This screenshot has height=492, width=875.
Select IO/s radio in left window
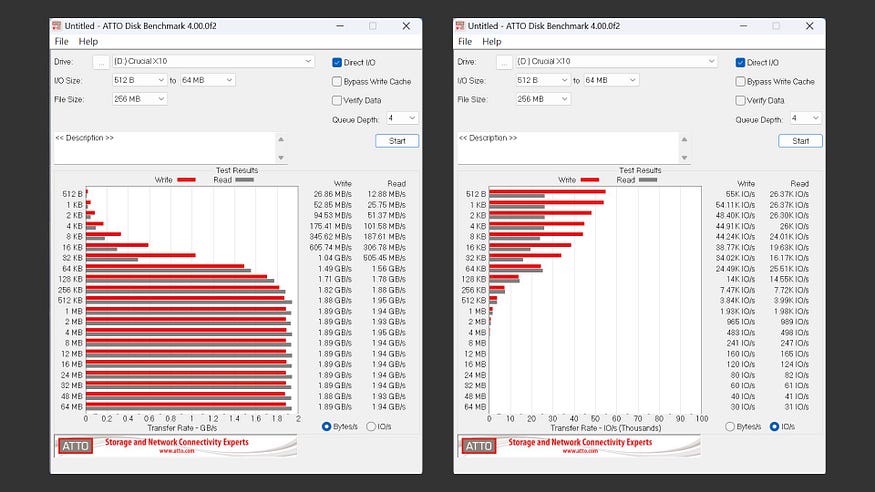(371, 426)
